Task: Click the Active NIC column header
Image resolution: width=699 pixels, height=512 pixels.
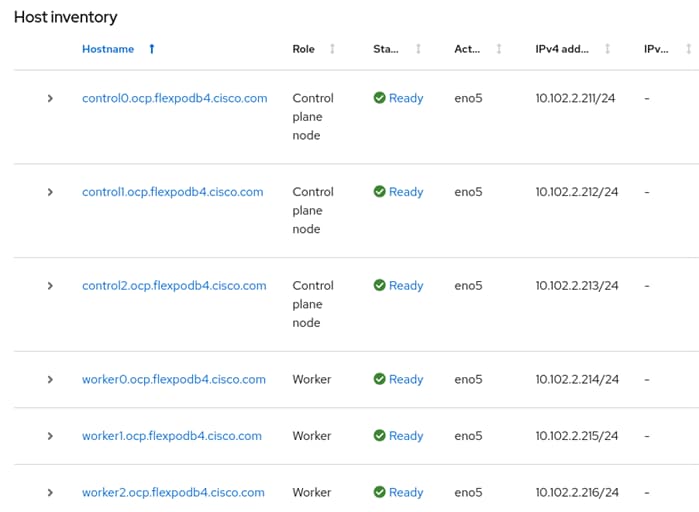Action: (467, 49)
